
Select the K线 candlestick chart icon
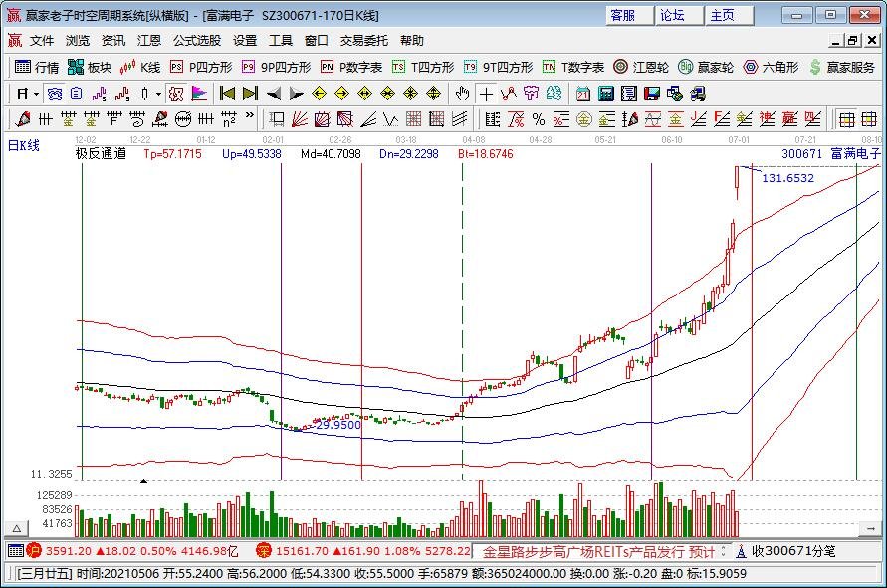140,68
